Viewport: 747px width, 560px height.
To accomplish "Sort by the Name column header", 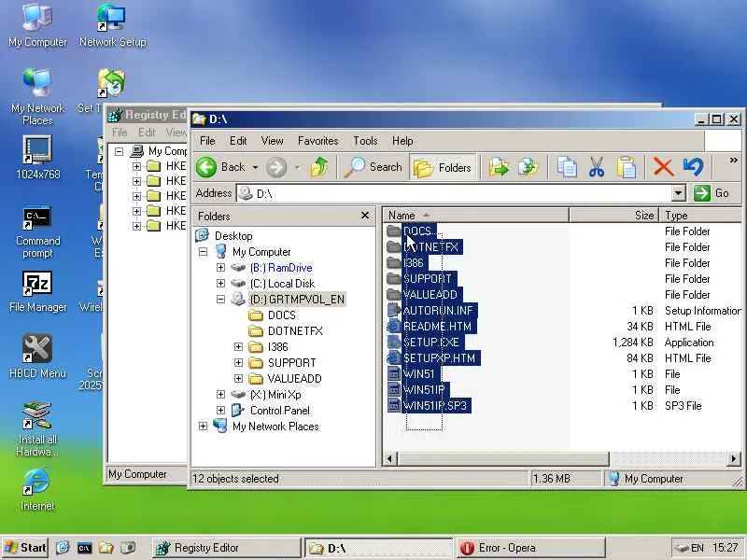I will pyautogui.click(x=476, y=216).
